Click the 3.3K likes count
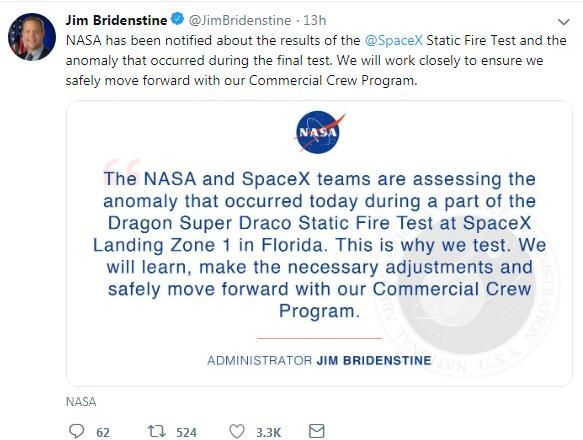Image resolution: width=583 pixels, height=440 pixels. [268, 432]
